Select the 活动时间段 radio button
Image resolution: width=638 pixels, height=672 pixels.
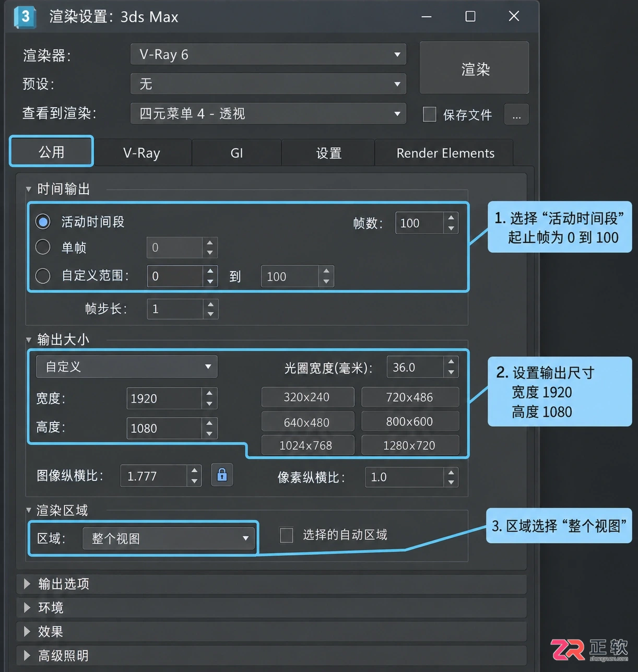43,221
